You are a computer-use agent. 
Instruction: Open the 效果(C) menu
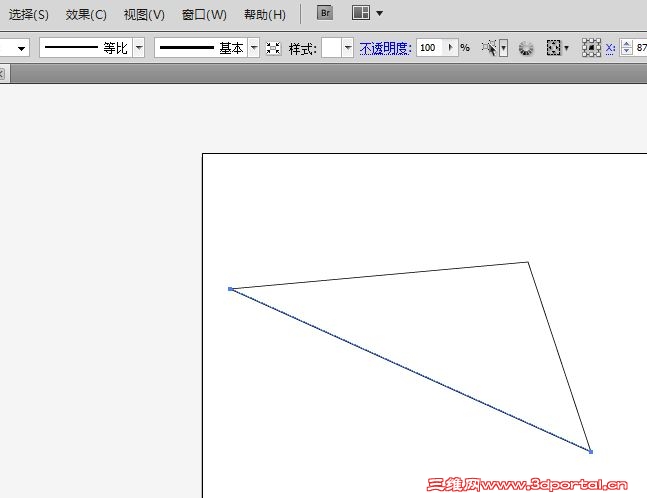pyautogui.click(x=86, y=15)
